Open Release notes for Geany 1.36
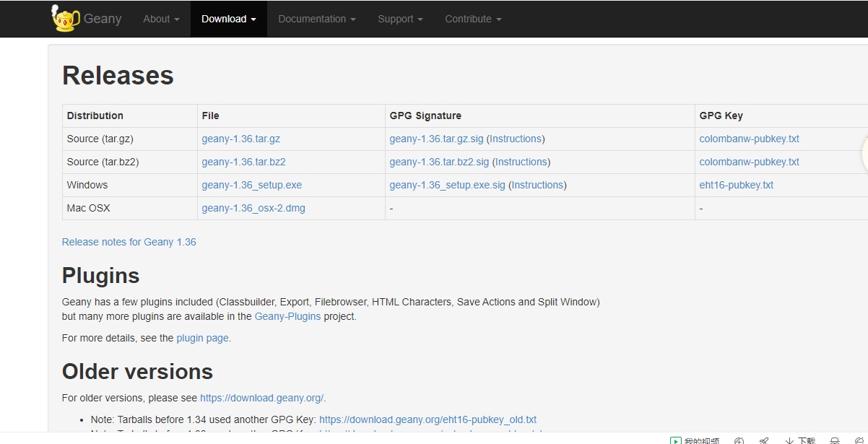Screen dimensions: 868x444 coord(129,242)
